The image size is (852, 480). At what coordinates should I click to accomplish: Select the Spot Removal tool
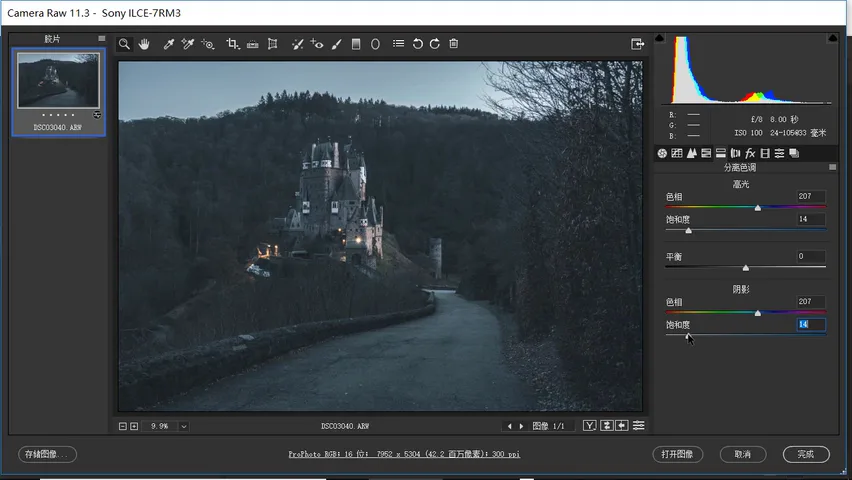point(297,44)
